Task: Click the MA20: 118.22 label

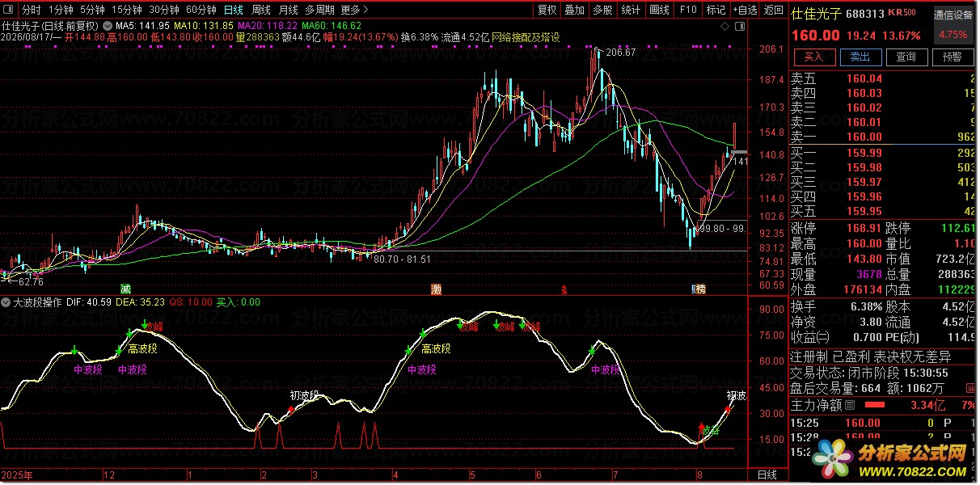Action: (x=267, y=26)
